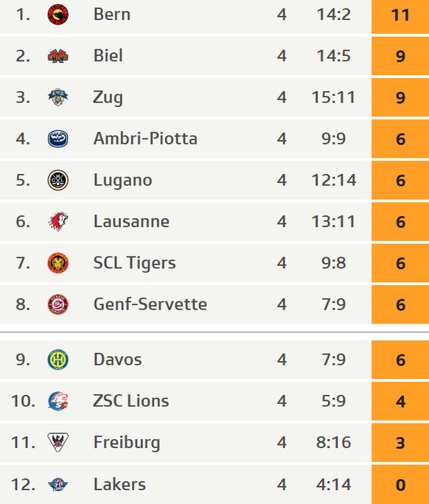429x504 pixels.
Task: Click Freiburg's 8:16 goal difference
Action: tap(333, 442)
